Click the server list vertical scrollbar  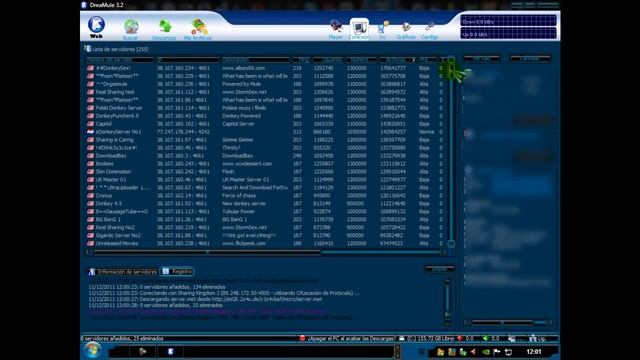[x=451, y=152]
